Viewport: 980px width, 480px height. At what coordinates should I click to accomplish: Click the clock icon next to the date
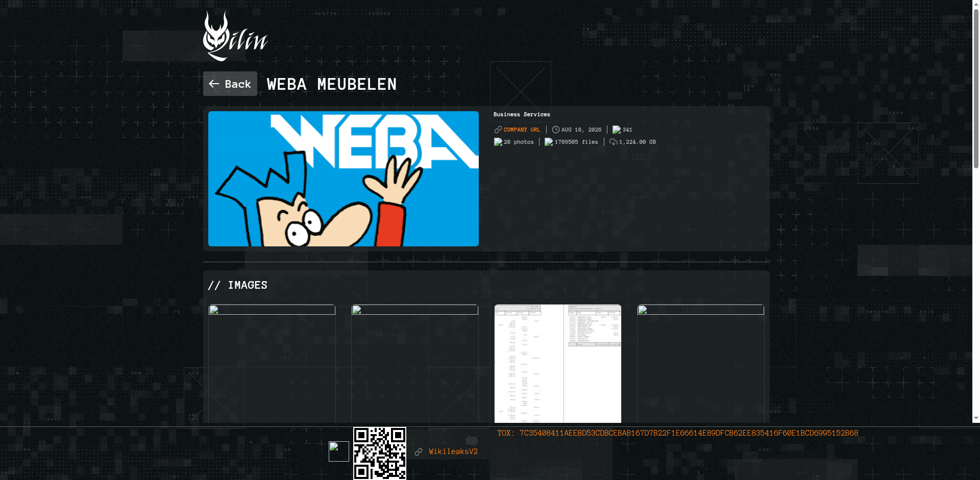(556, 130)
